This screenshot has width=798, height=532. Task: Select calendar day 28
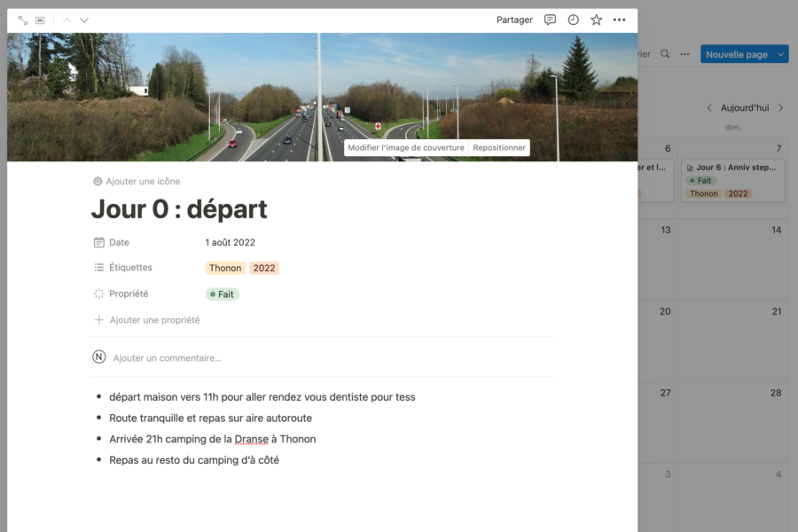776,393
